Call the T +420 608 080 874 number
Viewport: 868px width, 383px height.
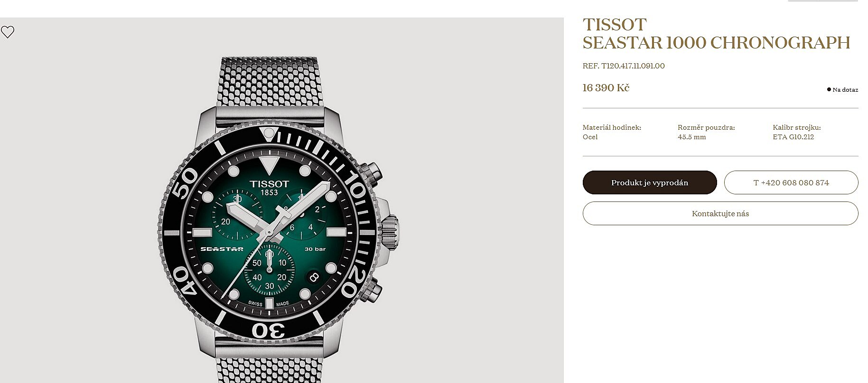pyautogui.click(x=791, y=182)
